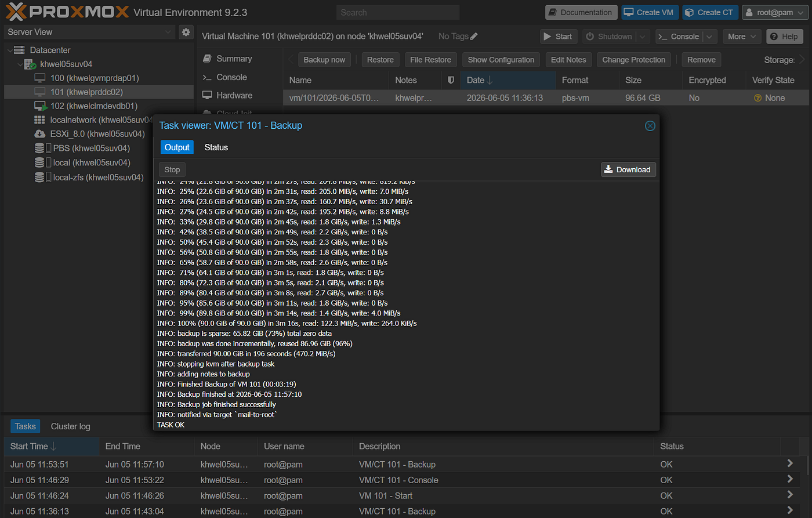Click the Proxmox logo

click(67, 12)
